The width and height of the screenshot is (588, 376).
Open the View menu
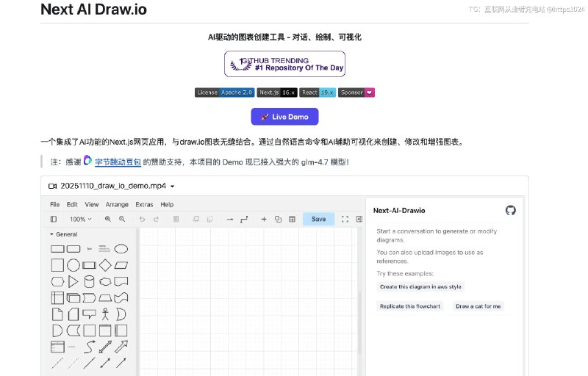pos(91,204)
